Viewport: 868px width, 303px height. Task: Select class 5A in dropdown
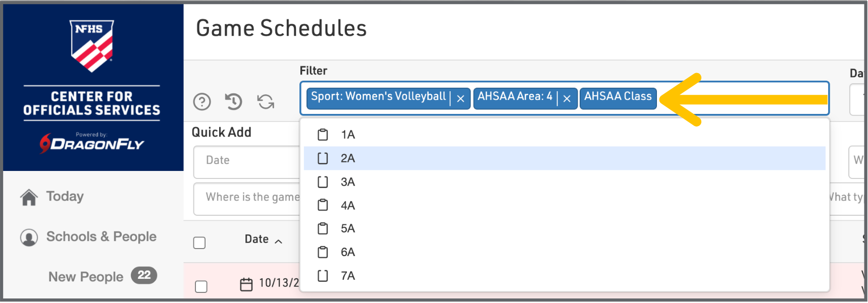click(x=348, y=228)
